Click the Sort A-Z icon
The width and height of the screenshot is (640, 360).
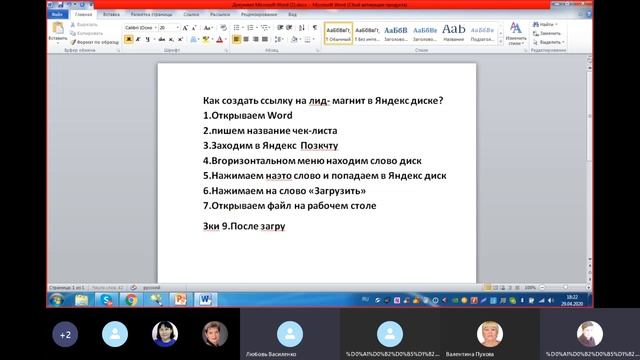click(302, 28)
